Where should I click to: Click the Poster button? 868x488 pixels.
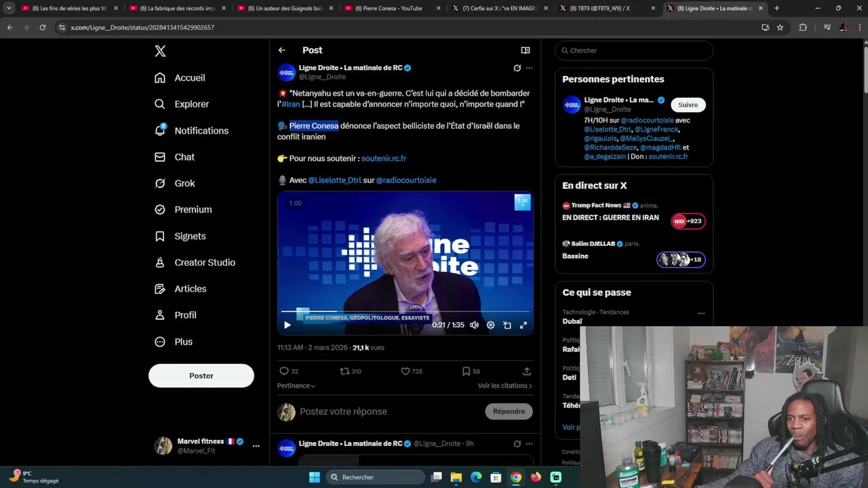[201, 375]
